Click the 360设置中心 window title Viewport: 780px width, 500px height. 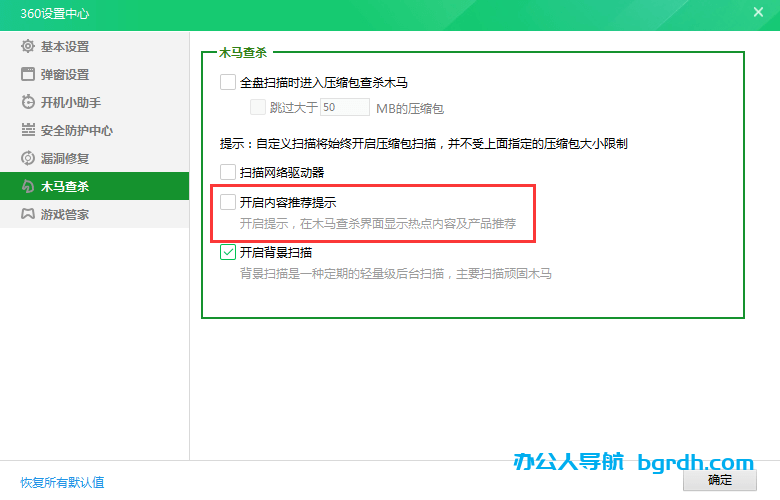pyautogui.click(x=55, y=13)
